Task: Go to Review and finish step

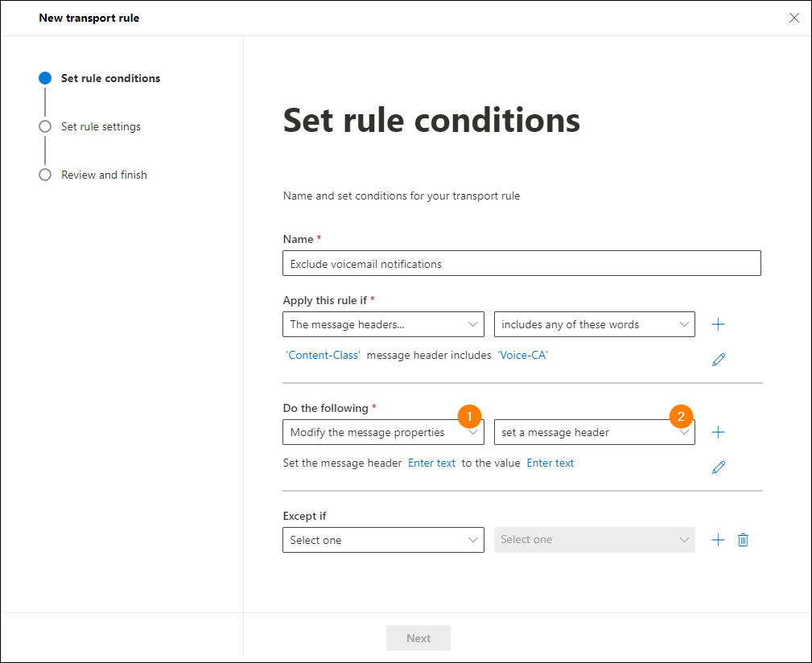Action: [93, 175]
